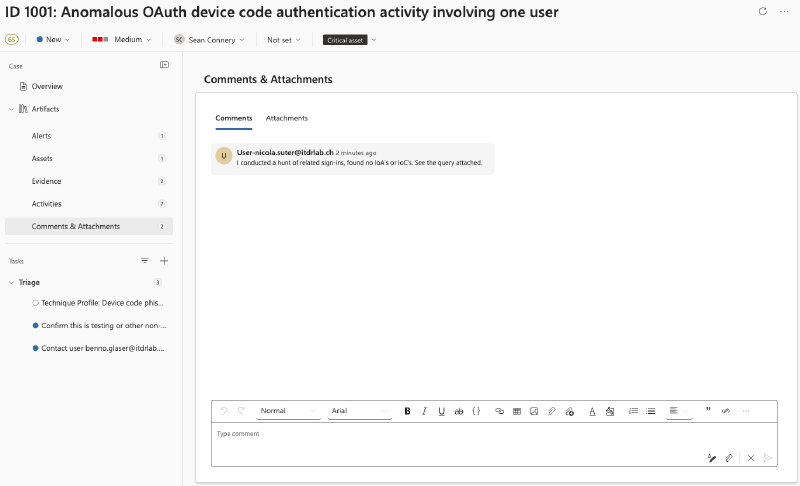Open the Contact user benno.glaser task
The width and height of the screenshot is (800, 486).
(103, 348)
